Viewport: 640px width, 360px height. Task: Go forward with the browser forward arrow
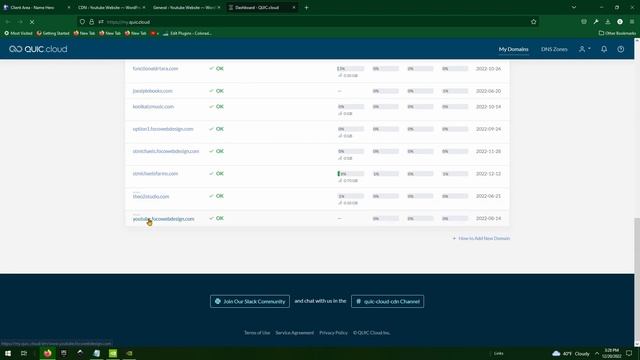(20, 22)
